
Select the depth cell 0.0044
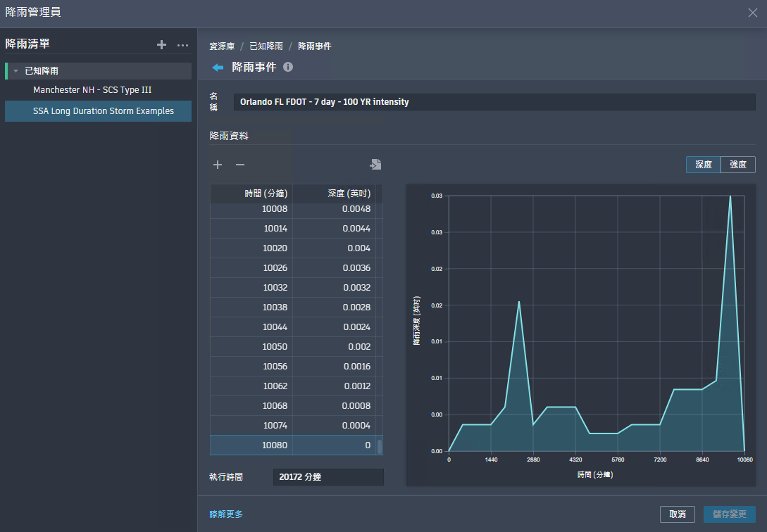pos(335,229)
